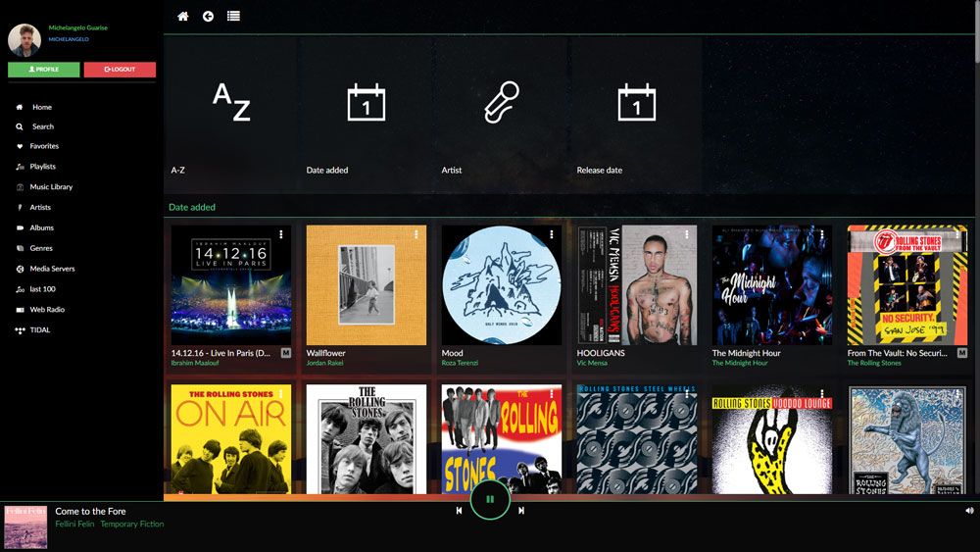Open three-dot menu on HOOLIGANS album
Screen dimensions: 980x552
coord(687,235)
